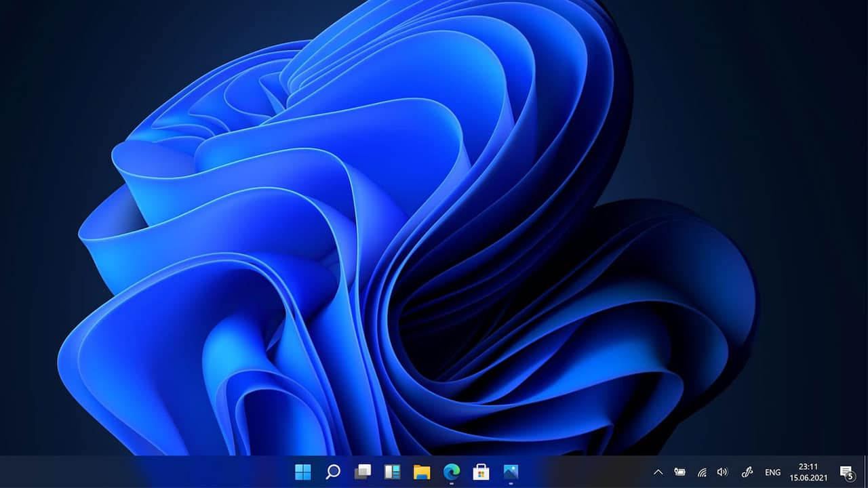Open the Start menu
This screenshot has height=488, width=868.
pyautogui.click(x=302, y=471)
